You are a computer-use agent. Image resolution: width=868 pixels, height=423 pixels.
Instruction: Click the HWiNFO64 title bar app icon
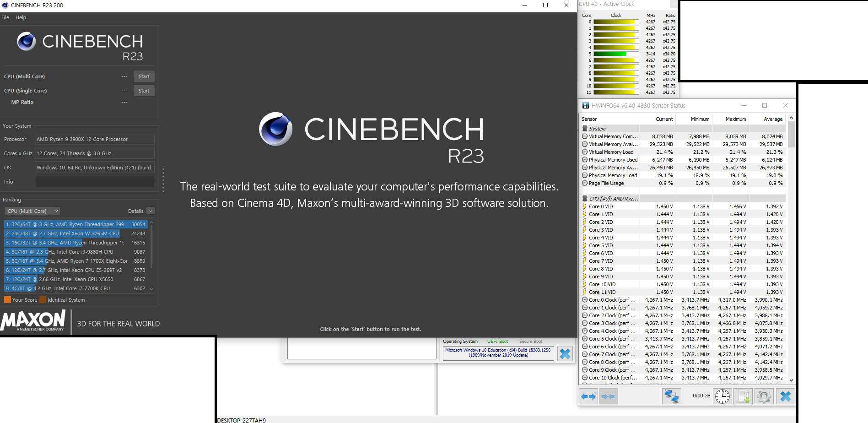coord(585,105)
